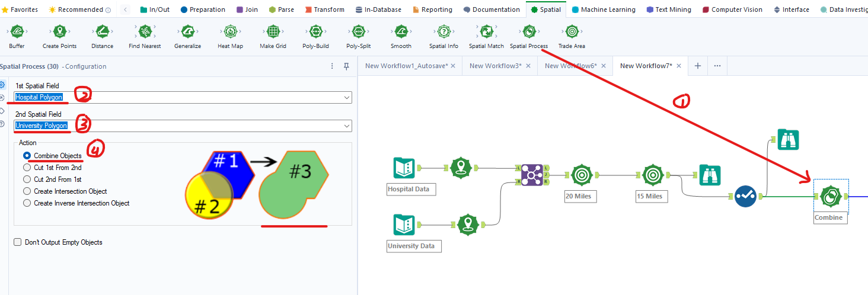Open the Computer Vision tool category
This screenshot has height=295, width=868.
tap(732, 9)
